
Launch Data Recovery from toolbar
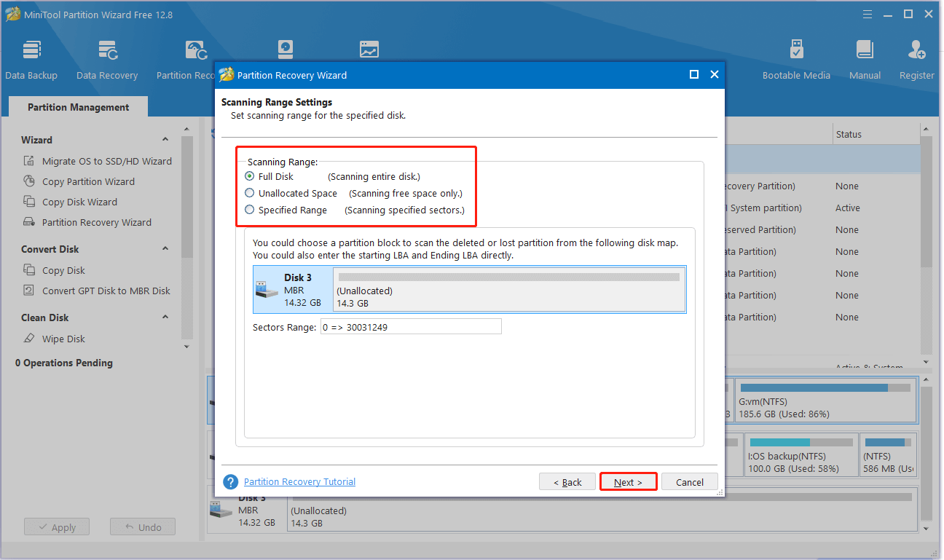tap(107, 60)
